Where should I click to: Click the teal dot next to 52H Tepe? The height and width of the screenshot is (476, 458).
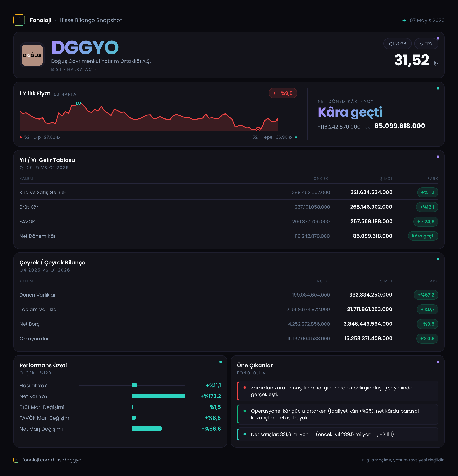pos(296,137)
